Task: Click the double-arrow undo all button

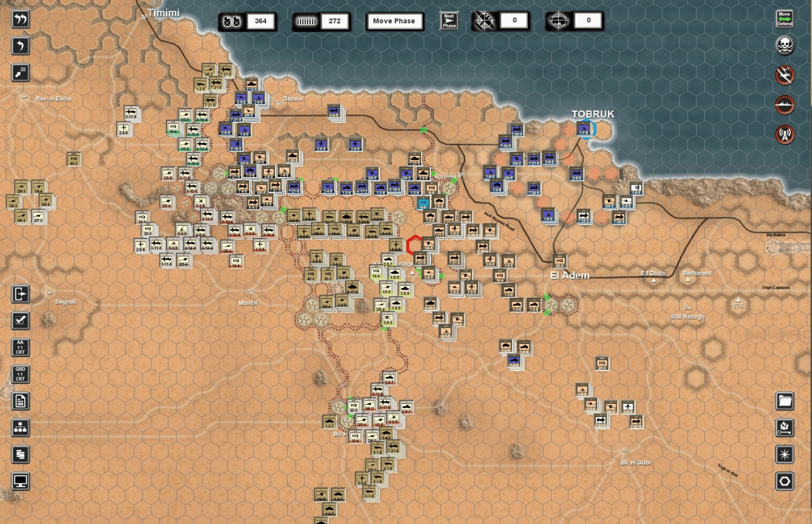Action: point(20,19)
